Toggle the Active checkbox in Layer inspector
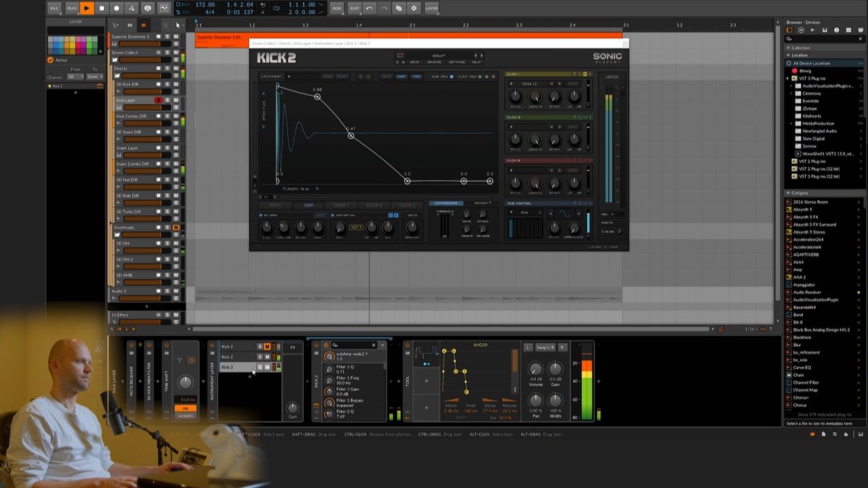868x488 pixels. pyautogui.click(x=50, y=60)
